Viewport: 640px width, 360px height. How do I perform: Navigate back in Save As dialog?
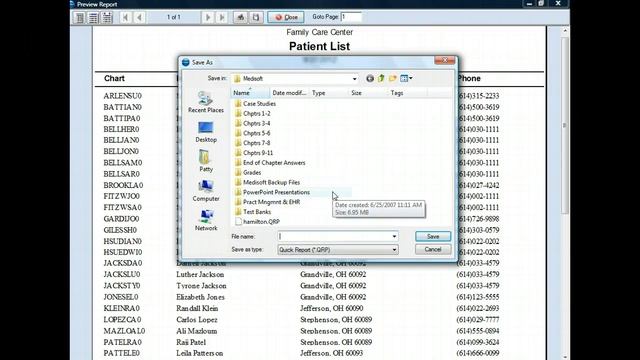click(370, 78)
